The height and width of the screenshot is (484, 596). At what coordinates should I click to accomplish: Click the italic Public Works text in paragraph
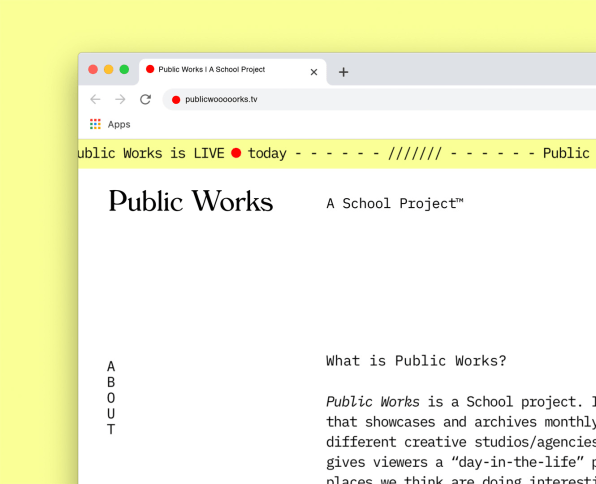point(373,402)
